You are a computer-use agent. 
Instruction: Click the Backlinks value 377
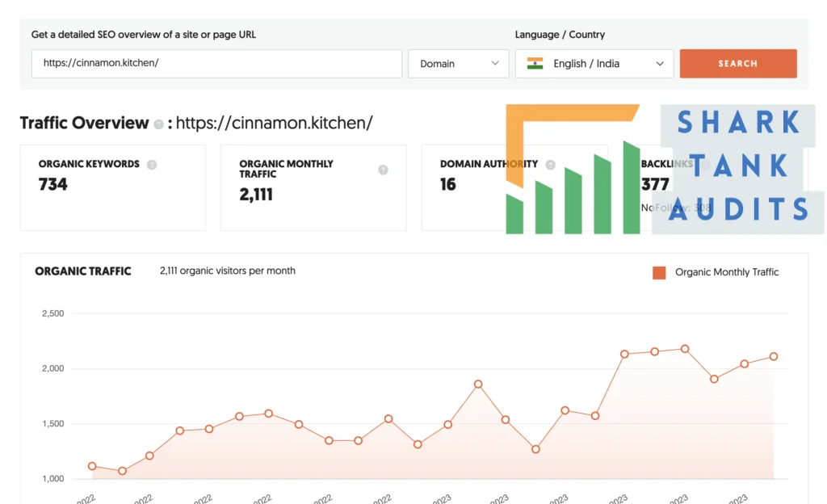(x=655, y=184)
